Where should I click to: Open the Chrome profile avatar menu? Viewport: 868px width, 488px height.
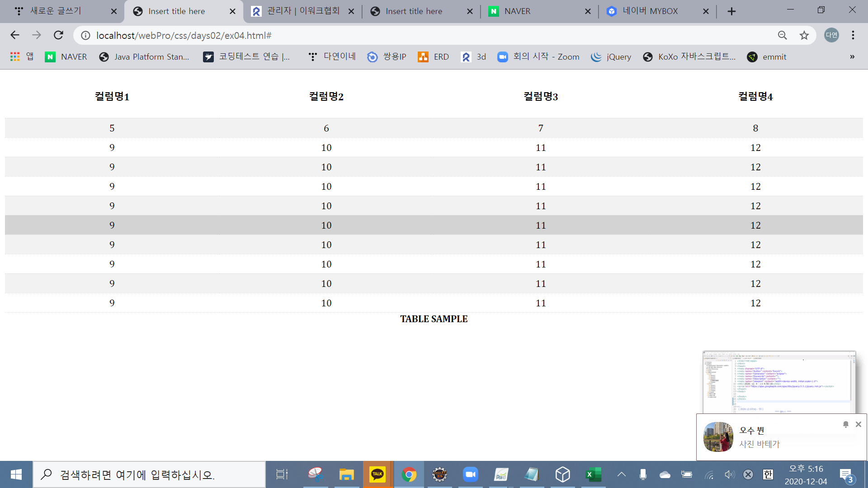coord(831,35)
